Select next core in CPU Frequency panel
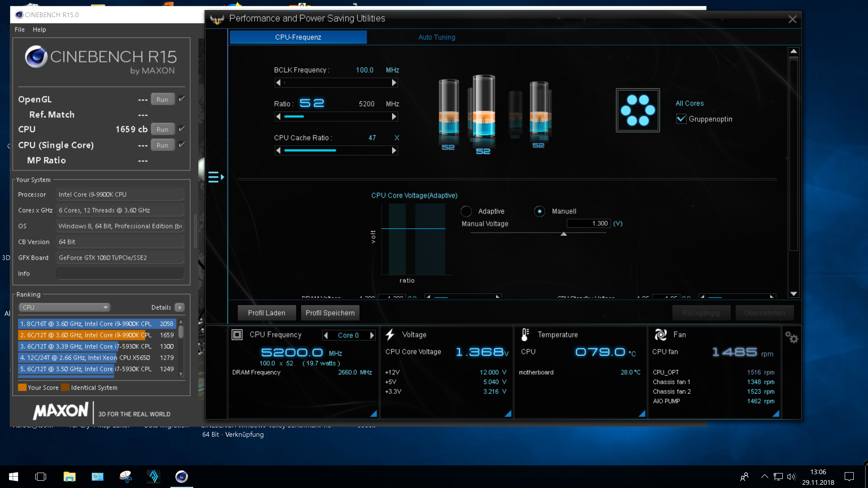This screenshot has width=868, height=488. [372, 335]
